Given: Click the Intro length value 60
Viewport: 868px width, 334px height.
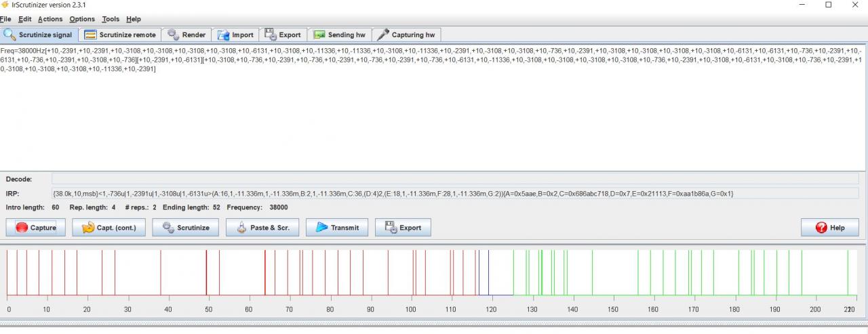Looking at the screenshot, I should pos(56,207).
